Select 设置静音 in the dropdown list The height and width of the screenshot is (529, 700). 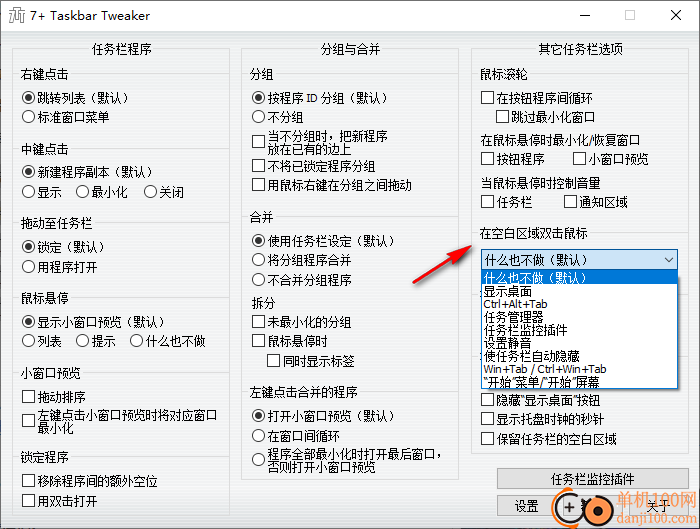pos(579,343)
